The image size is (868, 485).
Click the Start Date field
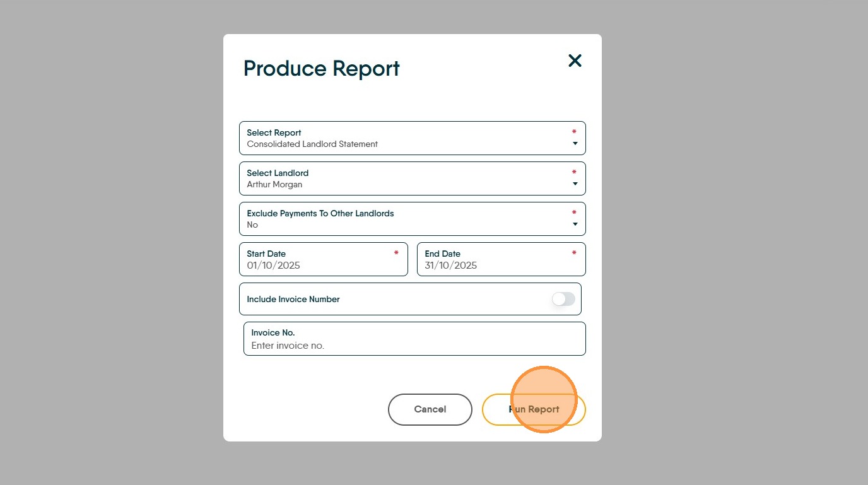pos(324,259)
